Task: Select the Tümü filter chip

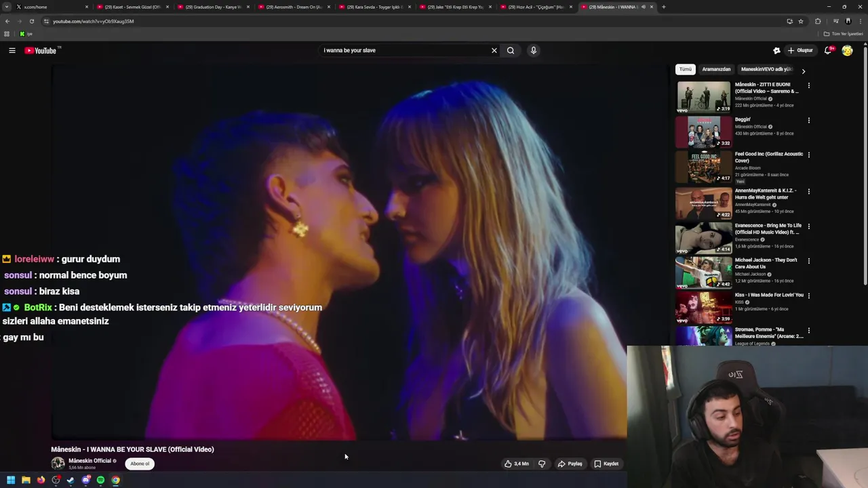Action: pos(686,69)
